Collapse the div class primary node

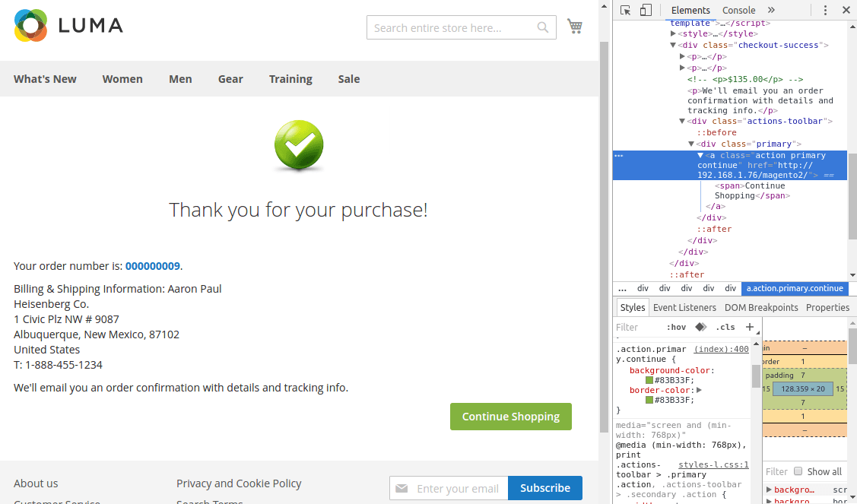[x=691, y=144]
